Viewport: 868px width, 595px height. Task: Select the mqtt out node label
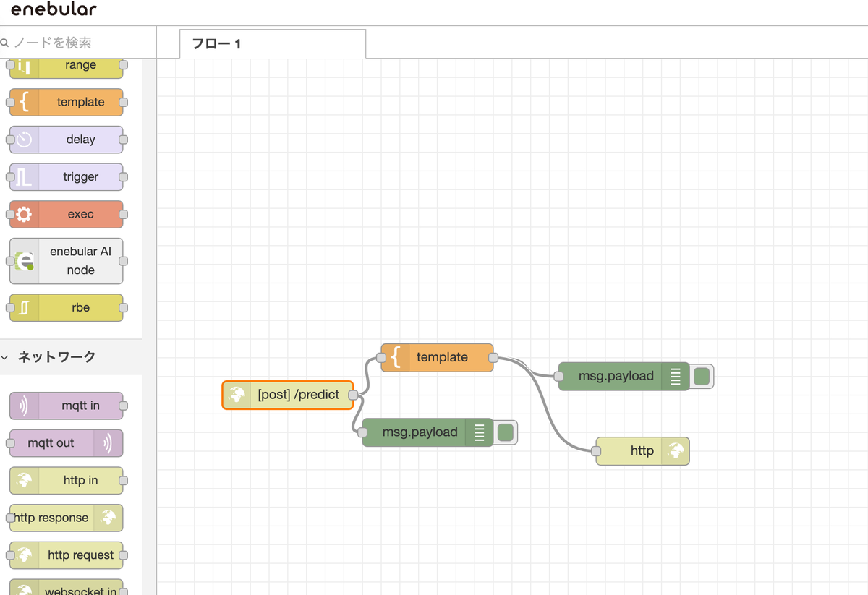51,443
